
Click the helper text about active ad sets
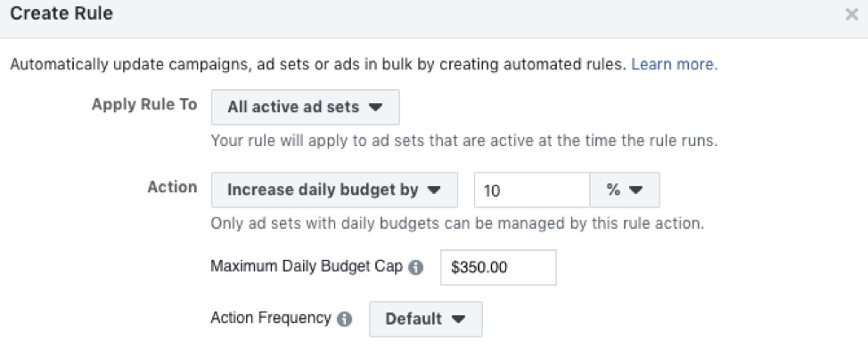464,141
